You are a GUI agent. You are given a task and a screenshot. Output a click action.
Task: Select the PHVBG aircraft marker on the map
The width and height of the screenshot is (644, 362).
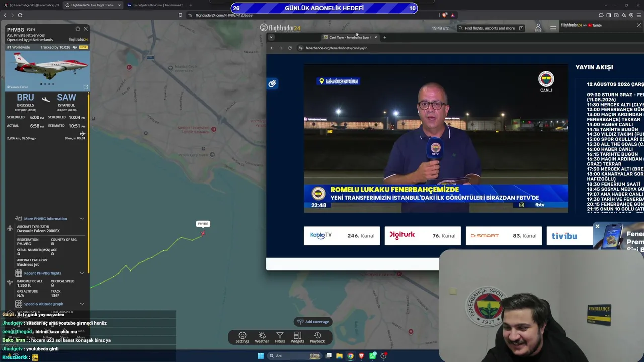(x=203, y=233)
